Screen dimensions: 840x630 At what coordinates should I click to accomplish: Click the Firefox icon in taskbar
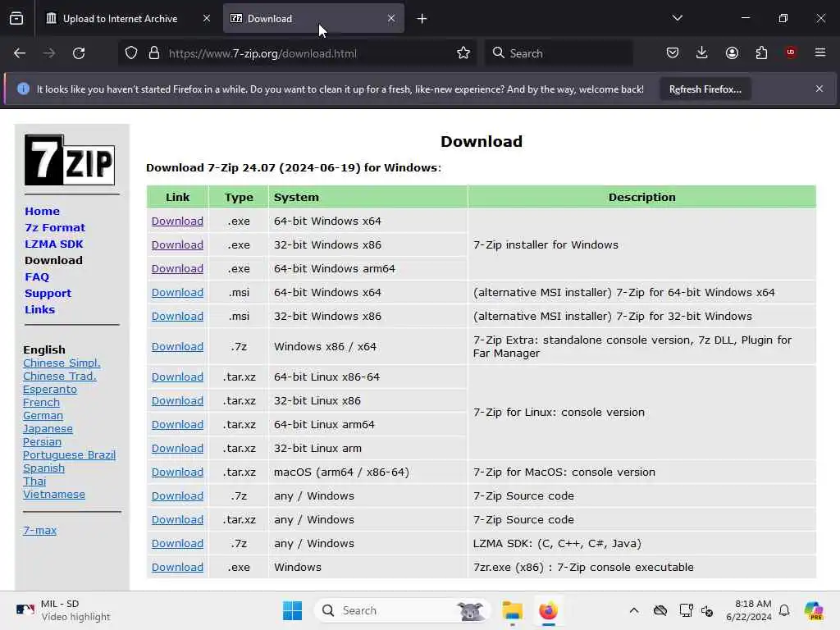coord(548,610)
